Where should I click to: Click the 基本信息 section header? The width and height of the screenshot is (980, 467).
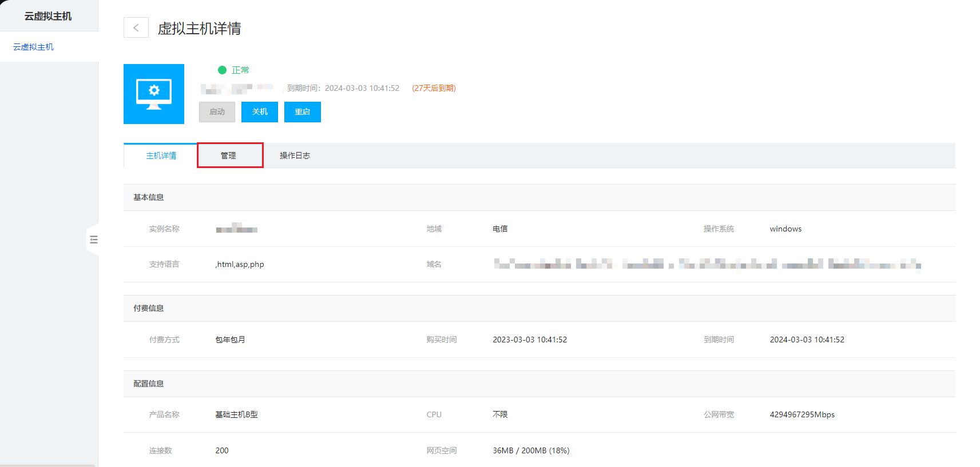pyautogui.click(x=149, y=197)
